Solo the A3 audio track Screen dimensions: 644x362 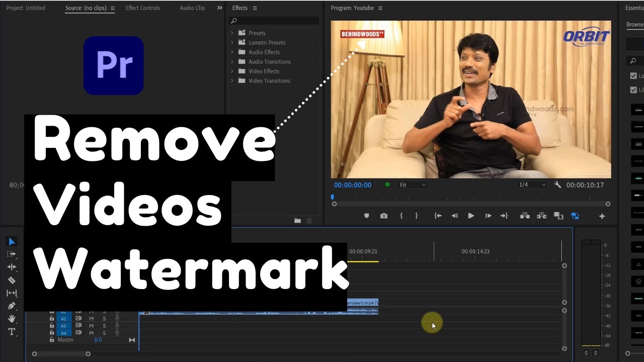click(105, 325)
